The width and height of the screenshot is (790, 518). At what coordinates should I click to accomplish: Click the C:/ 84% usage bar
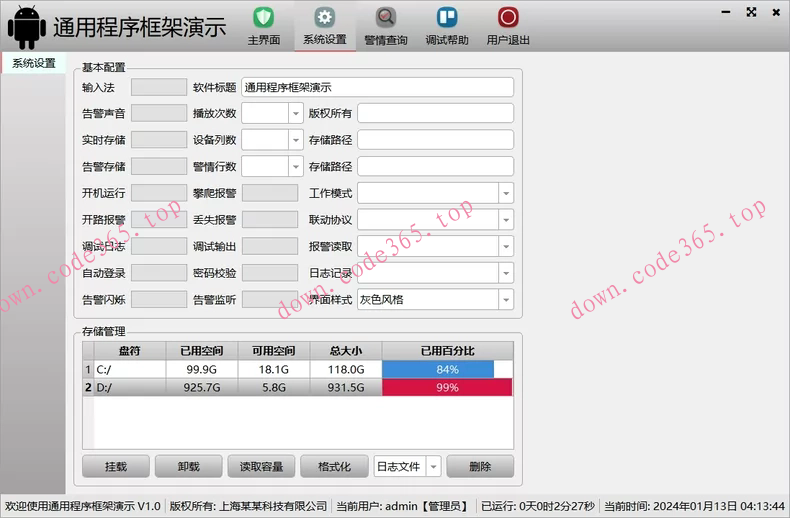pyautogui.click(x=447, y=369)
